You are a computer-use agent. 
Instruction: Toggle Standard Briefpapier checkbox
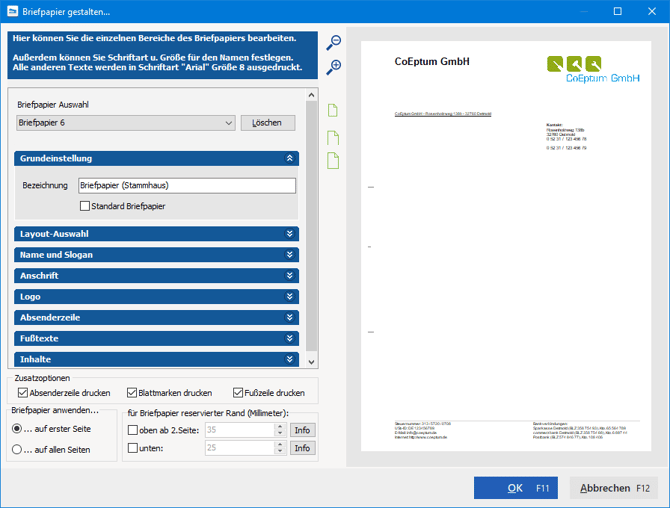pos(85,206)
